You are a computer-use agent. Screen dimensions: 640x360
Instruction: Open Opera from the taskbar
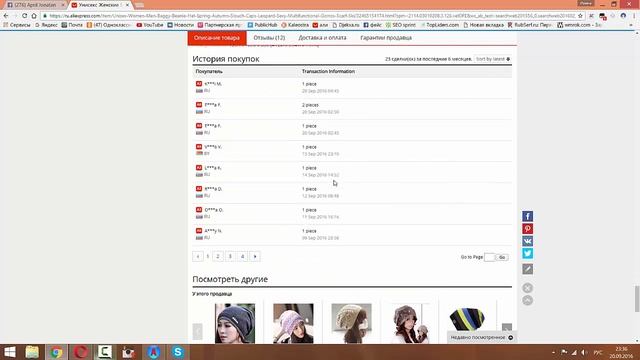(80, 352)
